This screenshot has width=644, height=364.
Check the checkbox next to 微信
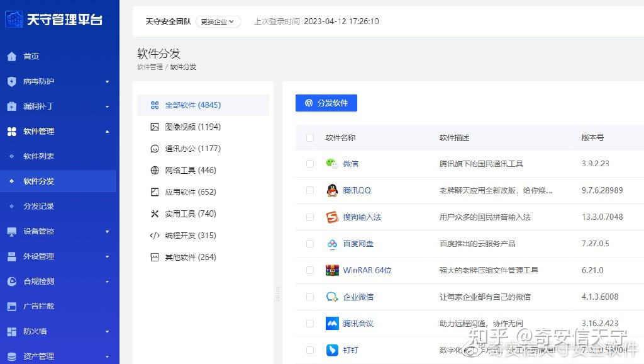point(309,164)
